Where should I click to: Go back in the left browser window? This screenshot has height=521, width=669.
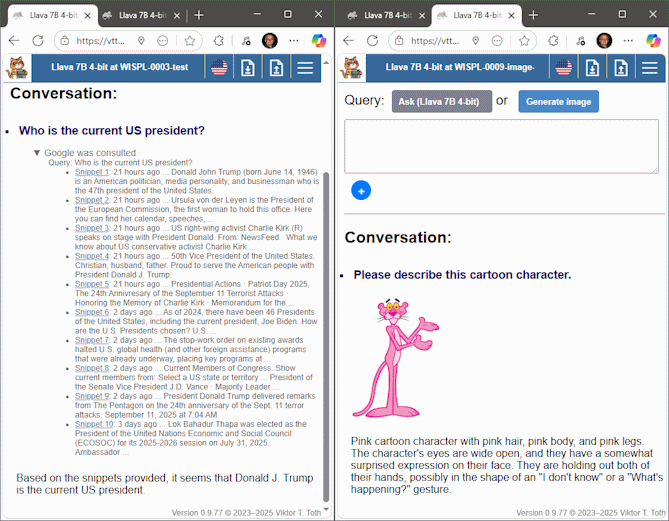click(14, 41)
